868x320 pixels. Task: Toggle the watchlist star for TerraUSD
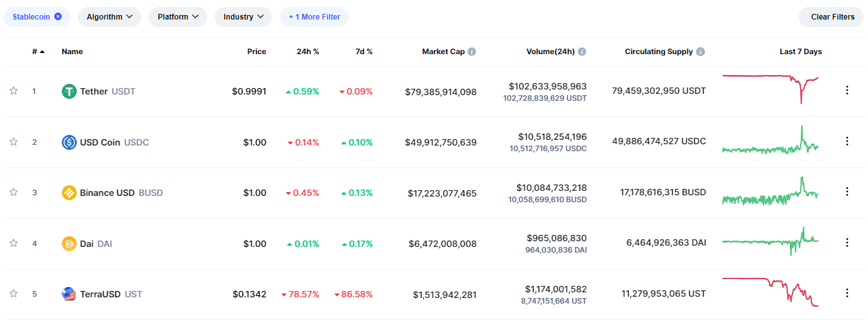[x=13, y=294]
